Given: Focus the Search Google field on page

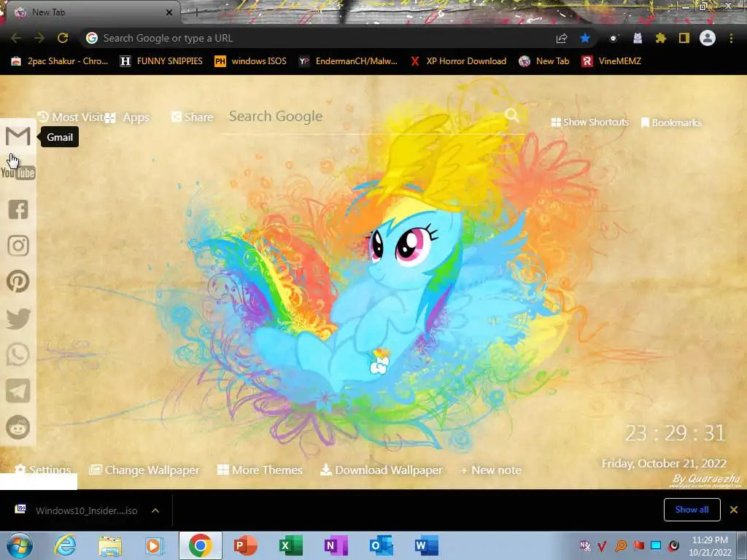Looking at the screenshot, I should pyautogui.click(x=365, y=116).
